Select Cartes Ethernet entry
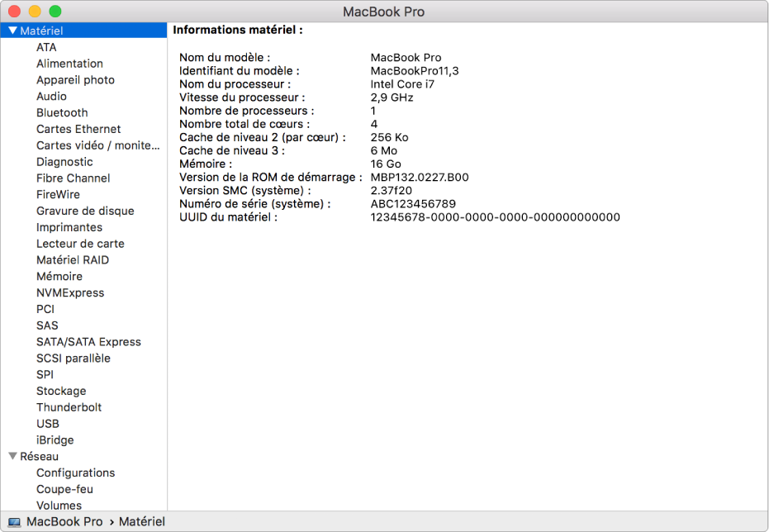The width and height of the screenshot is (769, 532). pos(78,129)
